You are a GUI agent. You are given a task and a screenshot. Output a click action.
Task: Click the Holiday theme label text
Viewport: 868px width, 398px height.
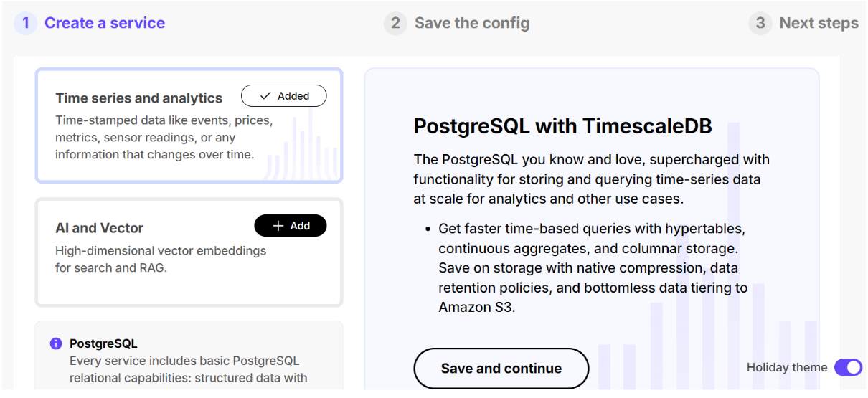786,367
